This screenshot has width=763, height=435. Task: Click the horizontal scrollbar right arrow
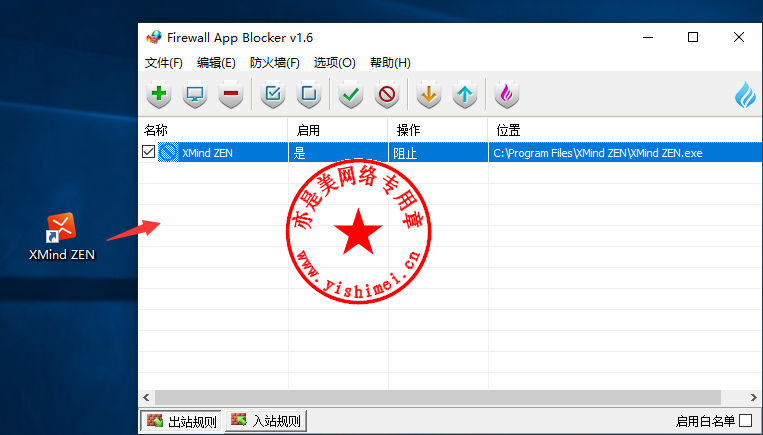pos(754,398)
